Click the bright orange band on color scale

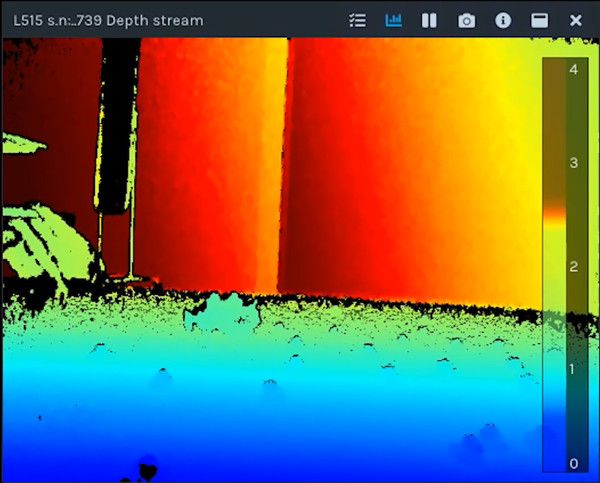pyautogui.click(x=553, y=214)
